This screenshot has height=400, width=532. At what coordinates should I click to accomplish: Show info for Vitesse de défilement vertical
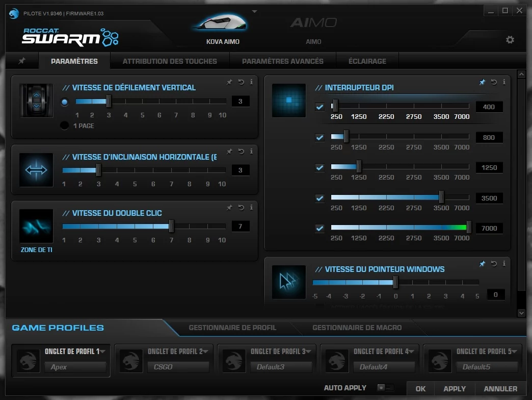251,82
